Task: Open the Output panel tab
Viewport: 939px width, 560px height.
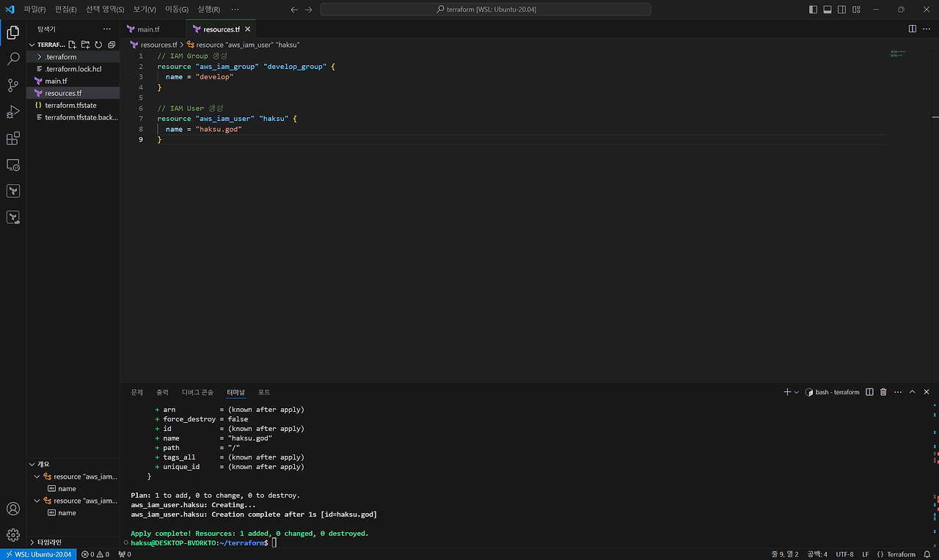Action: [x=162, y=392]
